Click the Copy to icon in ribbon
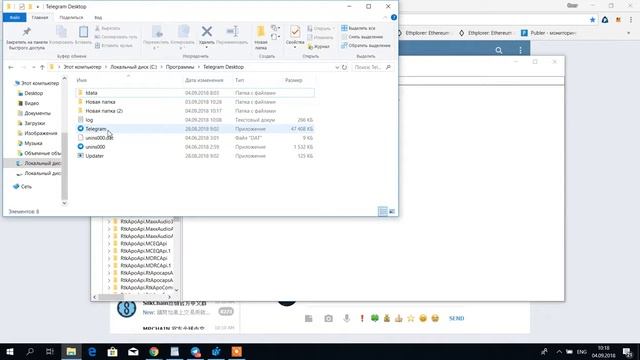The width and height of the screenshot is (640, 360). 183,31
